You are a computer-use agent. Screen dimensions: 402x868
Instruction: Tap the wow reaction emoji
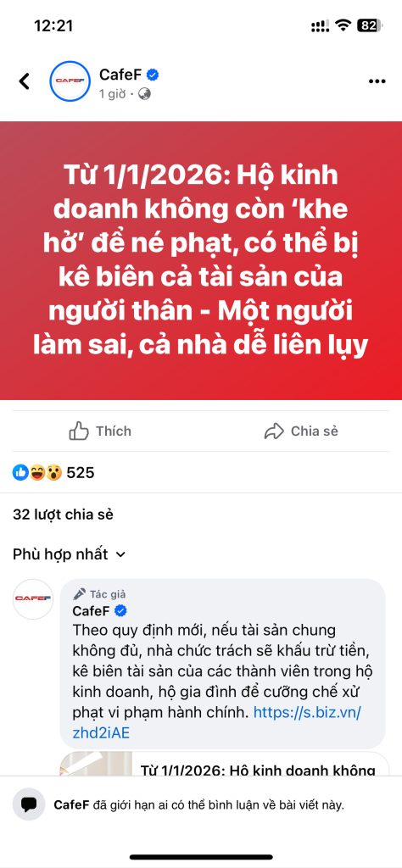click(x=53, y=473)
